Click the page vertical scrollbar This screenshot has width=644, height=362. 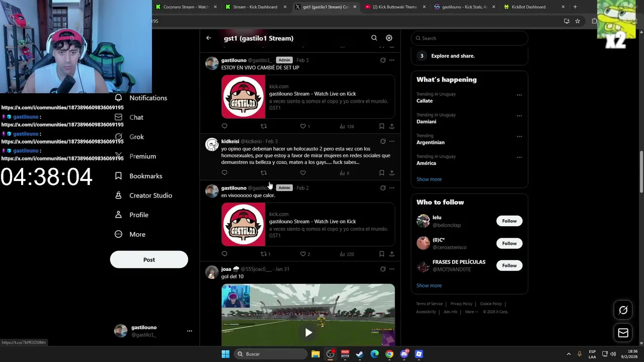pos(641,171)
